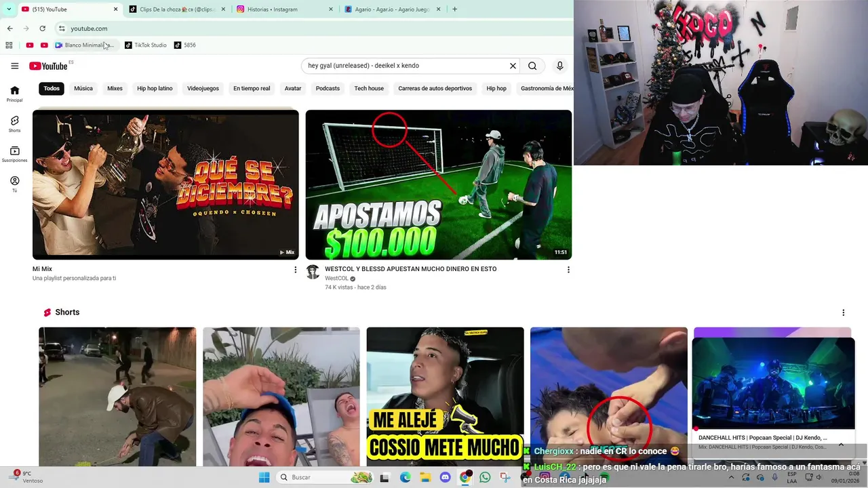
Task: Open the TikTok Studio bookmark
Action: pyautogui.click(x=145, y=45)
